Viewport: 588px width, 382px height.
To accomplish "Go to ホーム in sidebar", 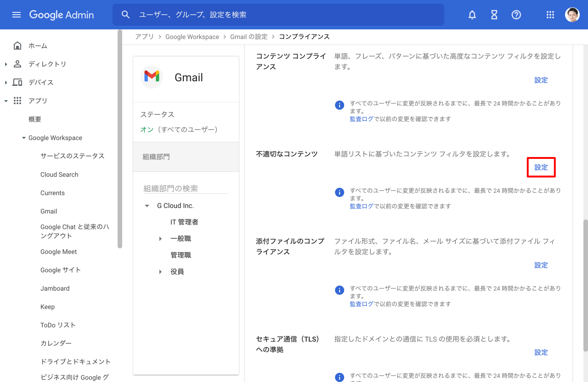I will (x=38, y=45).
